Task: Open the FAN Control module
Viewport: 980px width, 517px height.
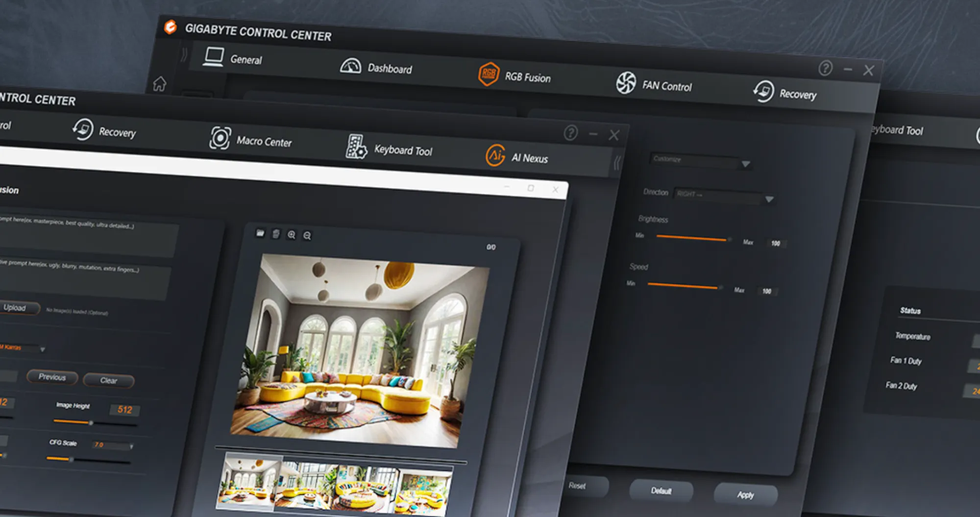Action: 654,84
